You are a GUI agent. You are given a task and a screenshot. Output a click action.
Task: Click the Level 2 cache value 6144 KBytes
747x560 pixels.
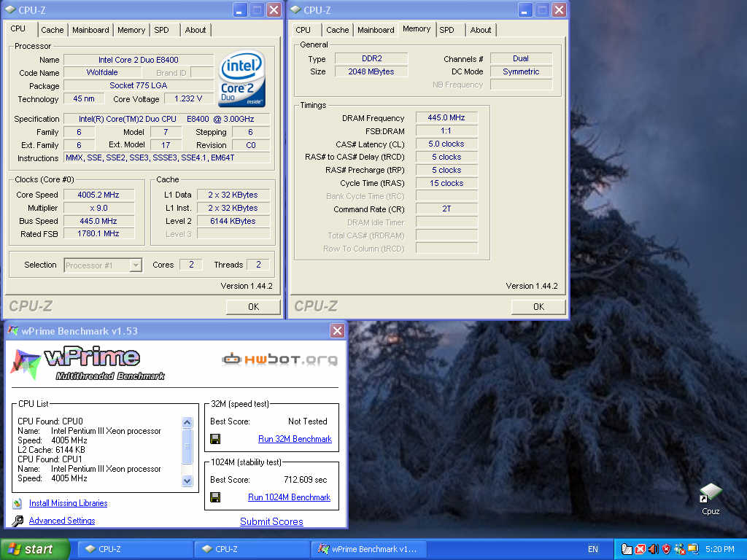tap(233, 221)
